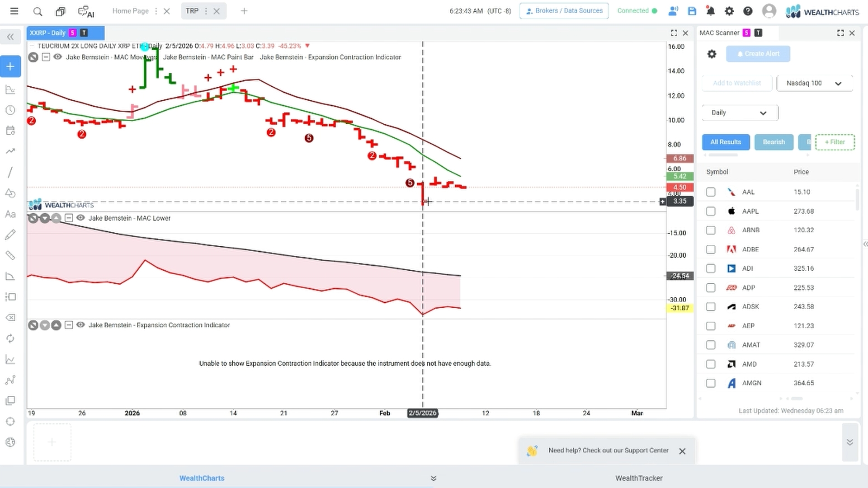The image size is (868, 488).
Task: Click the + Filter button
Action: point(835,142)
